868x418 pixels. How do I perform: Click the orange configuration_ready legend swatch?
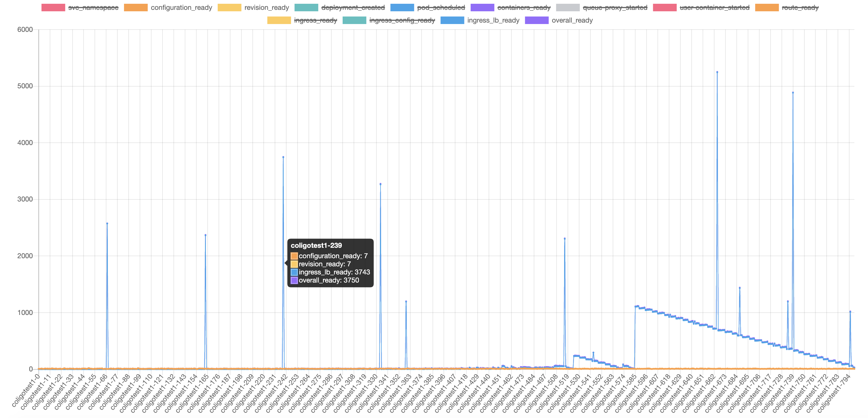pyautogui.click(x=136, y=8)
